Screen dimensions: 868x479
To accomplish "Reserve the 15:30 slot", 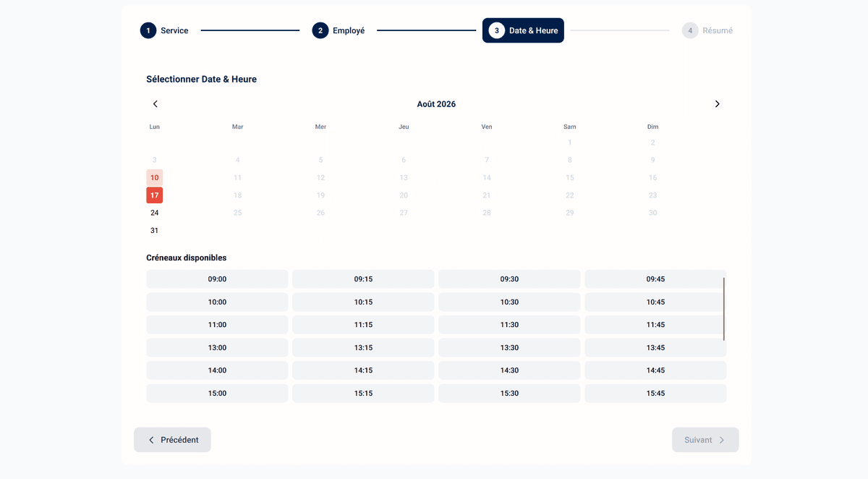I will pos(509,393).
